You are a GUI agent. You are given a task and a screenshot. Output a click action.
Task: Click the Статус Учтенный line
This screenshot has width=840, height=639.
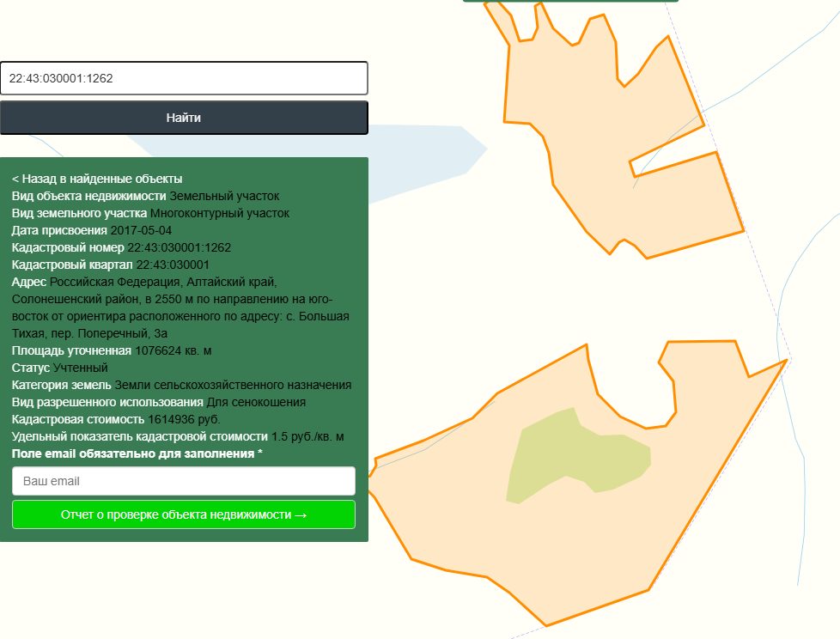click(x=59, y=368)
